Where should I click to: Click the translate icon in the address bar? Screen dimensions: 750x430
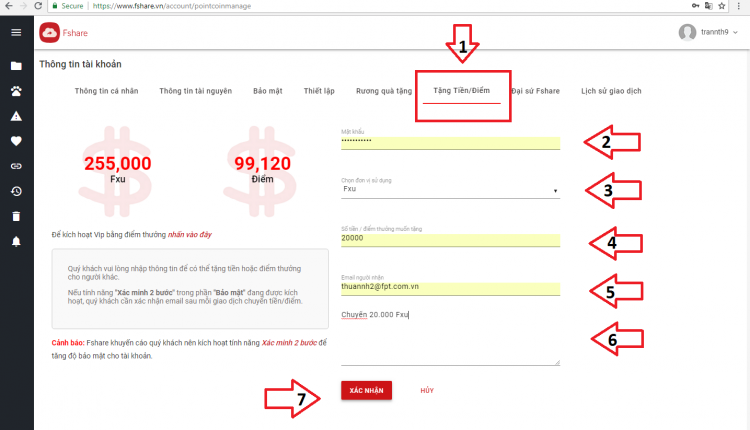point(708,6)
